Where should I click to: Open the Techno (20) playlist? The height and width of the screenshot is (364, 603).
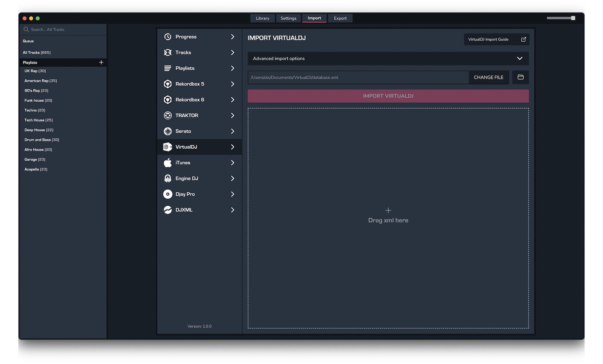[x=35, y=110]
